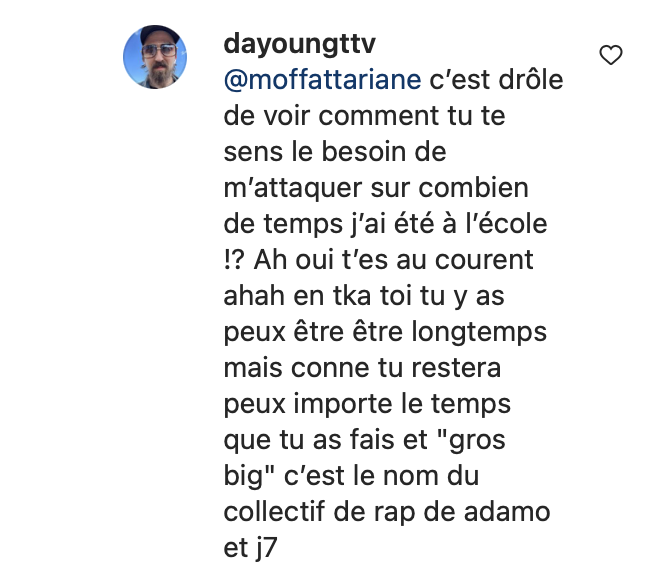Click the line "mais conne tu restera"
Viewport: 646px width, 578px height.
pos(362,368)
